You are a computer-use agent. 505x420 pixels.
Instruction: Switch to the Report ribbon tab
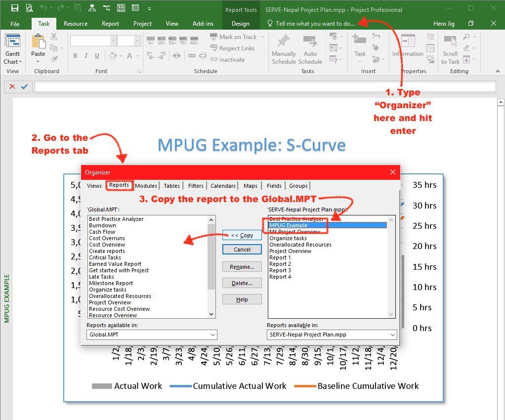(x=111, y=24)
